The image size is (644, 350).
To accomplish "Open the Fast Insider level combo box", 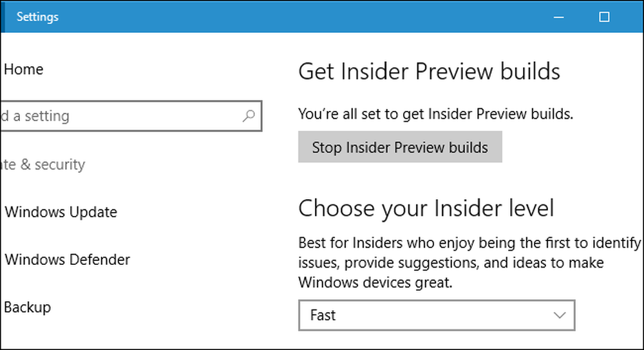I will [437, 315].
